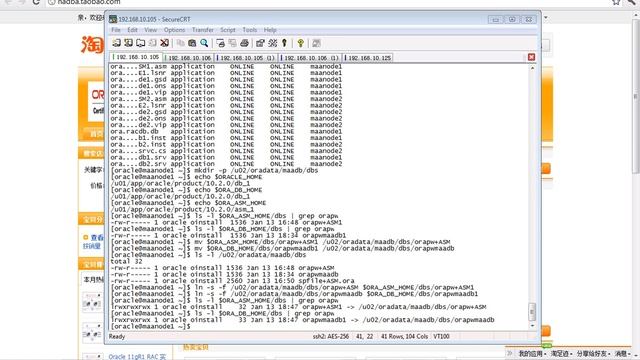Image resolution: width=640 pixels, height=360 pixels.
Task: Open the Transfer menu
Action: [x=202, y=30]
